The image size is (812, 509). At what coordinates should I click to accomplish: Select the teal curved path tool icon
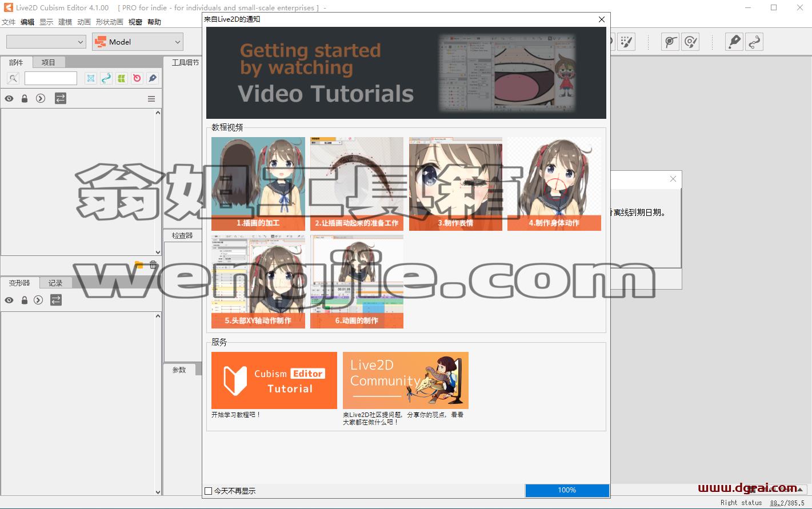(x=106, y=78)
